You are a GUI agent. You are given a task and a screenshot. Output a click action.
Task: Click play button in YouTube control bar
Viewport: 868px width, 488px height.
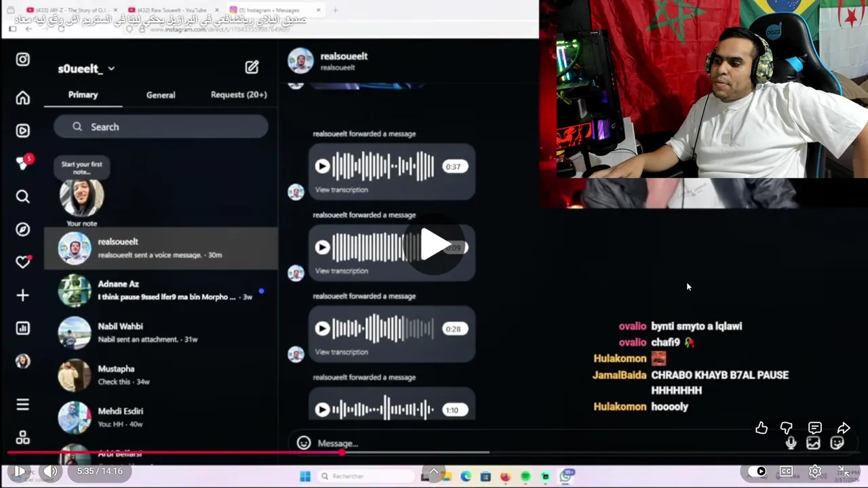[x=19, y=471]
